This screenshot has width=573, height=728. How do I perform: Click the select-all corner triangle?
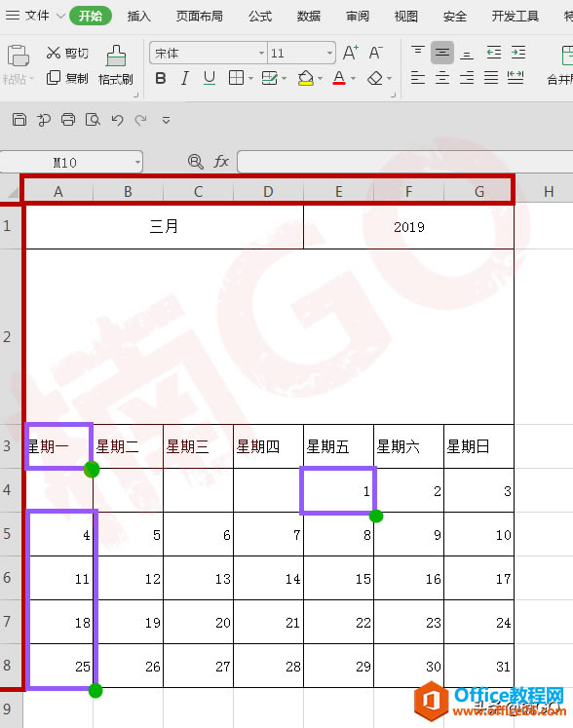point(11,191)
